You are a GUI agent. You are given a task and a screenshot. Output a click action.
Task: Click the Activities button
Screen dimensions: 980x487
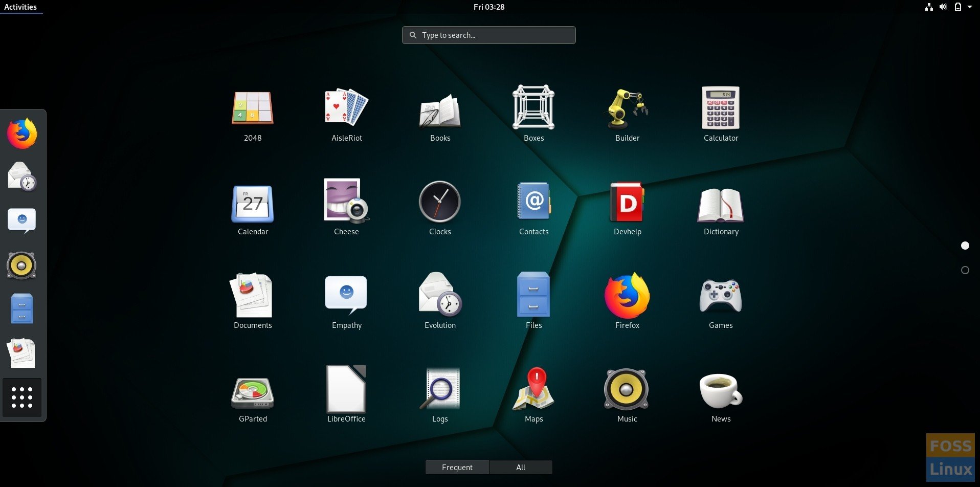(20, 7)
